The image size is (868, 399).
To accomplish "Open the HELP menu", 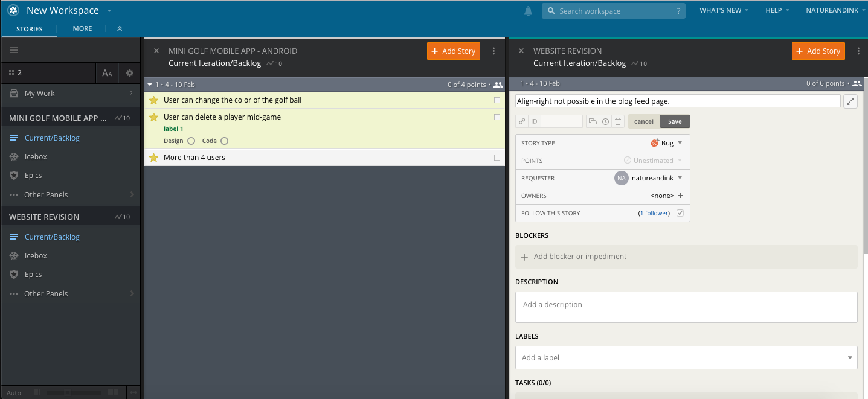I will click(x=777, y=10).
